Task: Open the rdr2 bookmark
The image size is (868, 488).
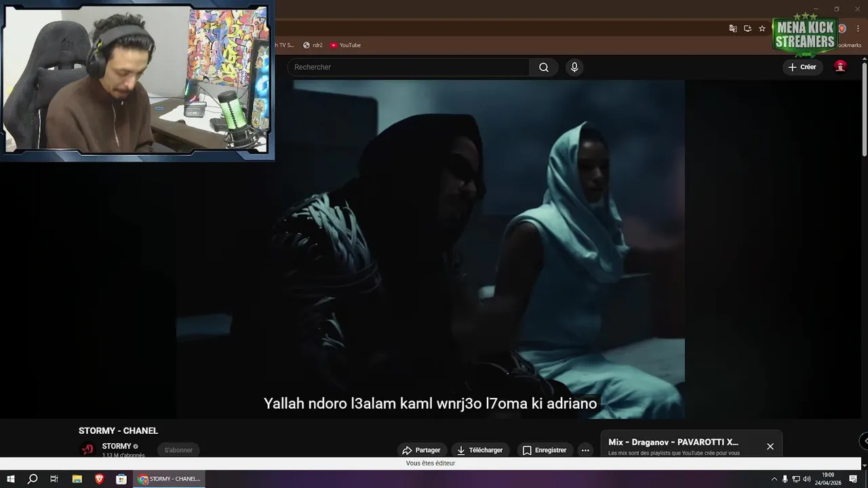Action: tap(313, 45)
